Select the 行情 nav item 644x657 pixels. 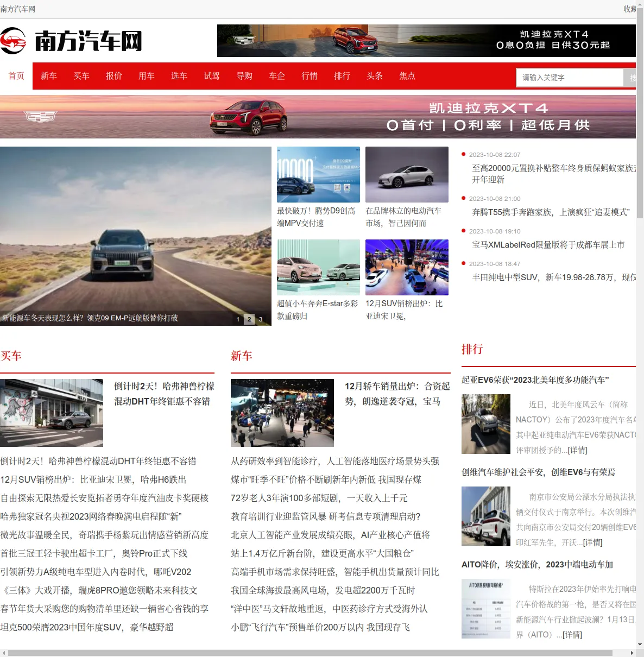pos(310,76)
